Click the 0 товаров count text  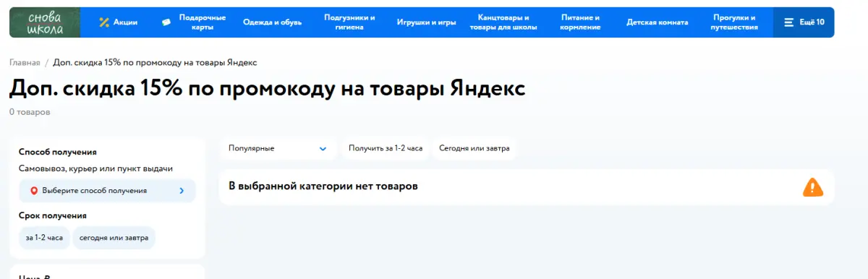point(30,112)
